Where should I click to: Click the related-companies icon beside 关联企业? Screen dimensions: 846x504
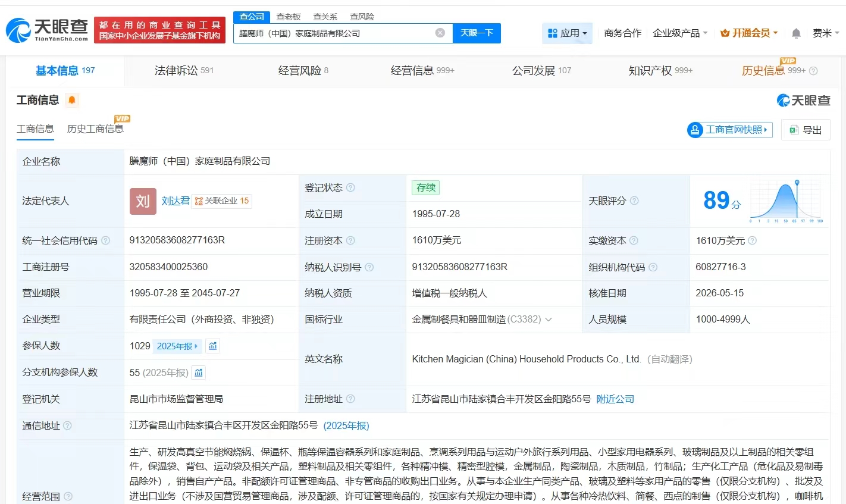(x=199, y=201)
